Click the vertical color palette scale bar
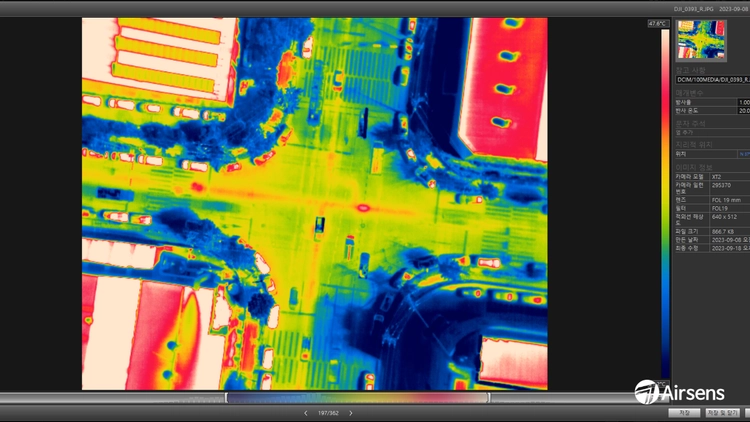The image size is (750, 422). coord(665,203)
